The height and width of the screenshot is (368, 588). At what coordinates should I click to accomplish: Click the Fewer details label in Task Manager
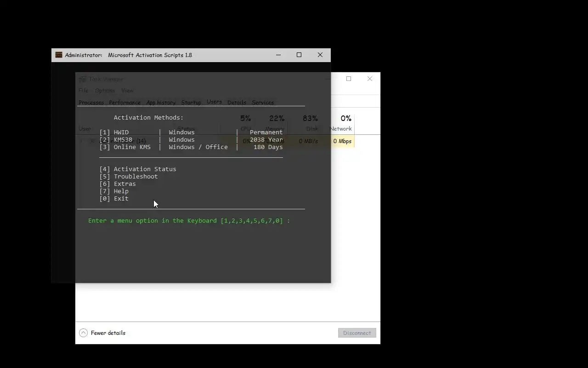pos(108,333)
